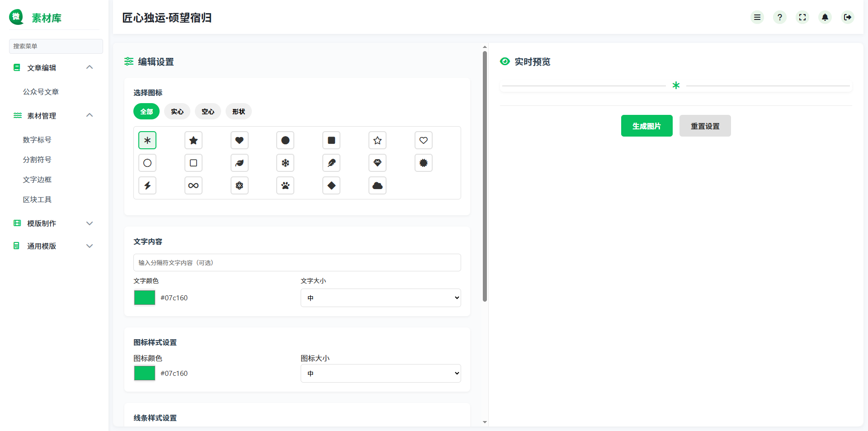Select the heart icon in the grid

(x=239, y=140)
